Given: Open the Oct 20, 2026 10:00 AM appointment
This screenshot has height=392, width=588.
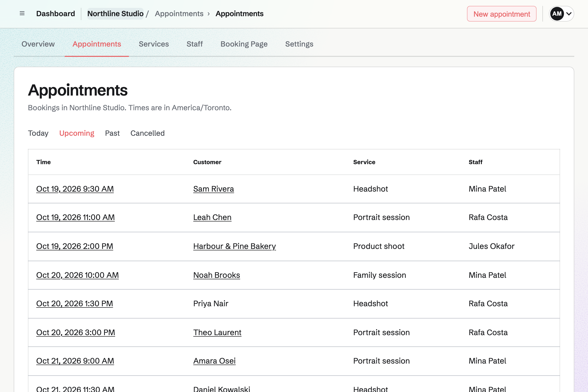Looking at the screenshot, I should [77, 275].
